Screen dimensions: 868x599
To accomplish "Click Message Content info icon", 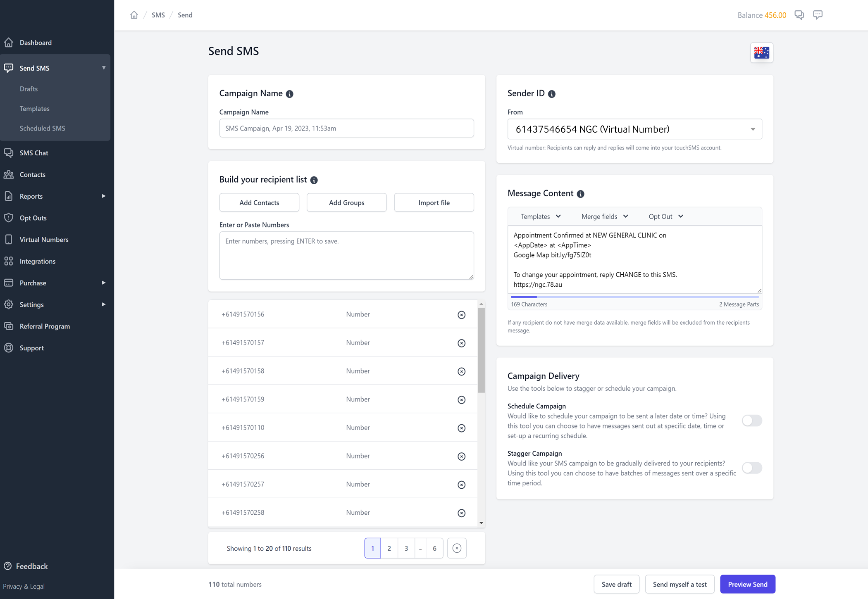I will [580, 194].
